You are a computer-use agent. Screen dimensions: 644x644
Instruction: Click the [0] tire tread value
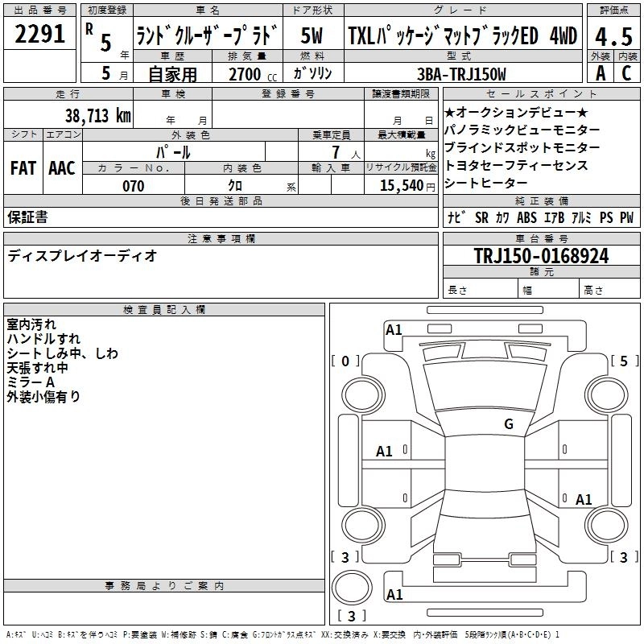[345, 361]
